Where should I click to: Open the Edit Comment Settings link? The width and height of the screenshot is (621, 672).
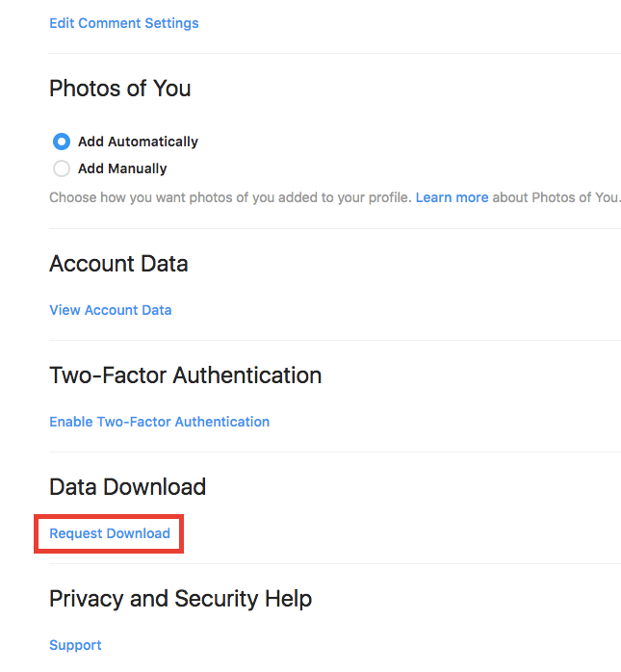(123, 23)
